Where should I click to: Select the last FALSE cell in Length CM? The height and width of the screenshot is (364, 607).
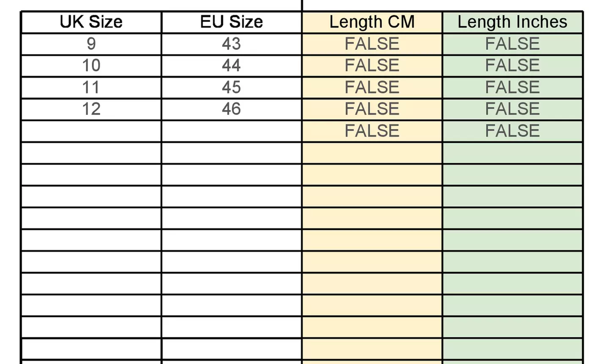point(372,131)
